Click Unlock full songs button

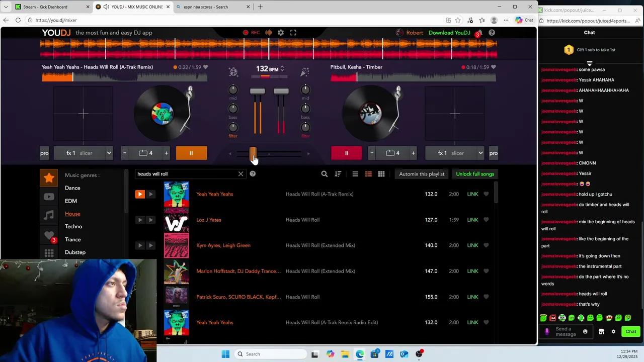point(475,174)
